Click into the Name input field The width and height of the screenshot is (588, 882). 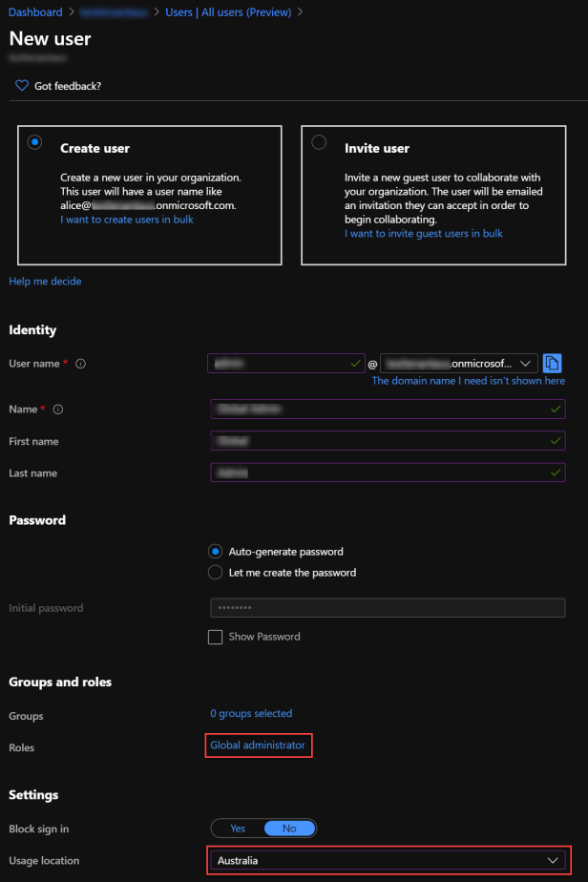(388, 409)
